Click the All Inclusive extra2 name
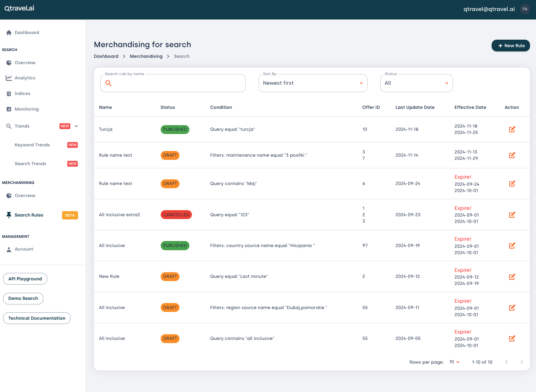 tap(120, 215)
